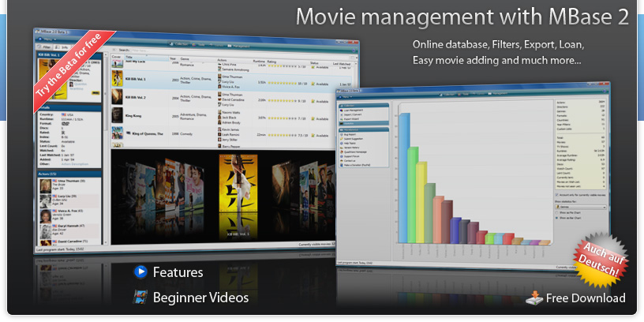The image size is (644, 322).
Task: Select the Management tab in the statistics window
Action: click(x=498, y=94)
